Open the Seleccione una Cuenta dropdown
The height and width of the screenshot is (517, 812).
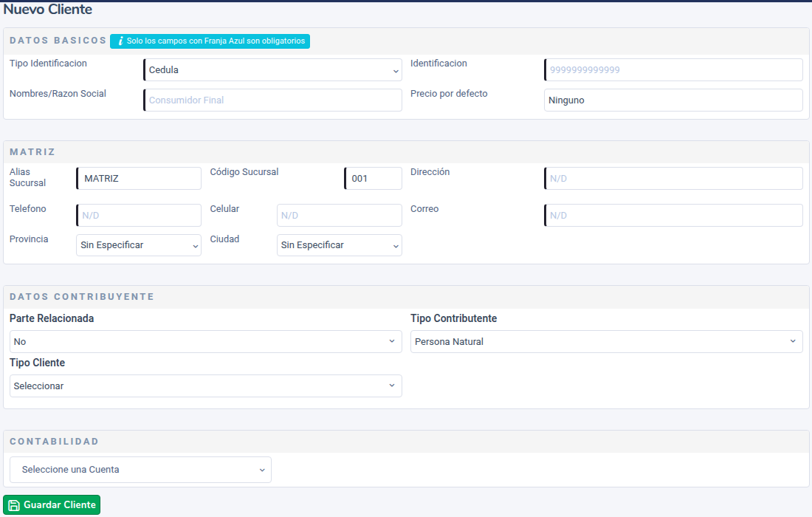[x=140, y=470]
